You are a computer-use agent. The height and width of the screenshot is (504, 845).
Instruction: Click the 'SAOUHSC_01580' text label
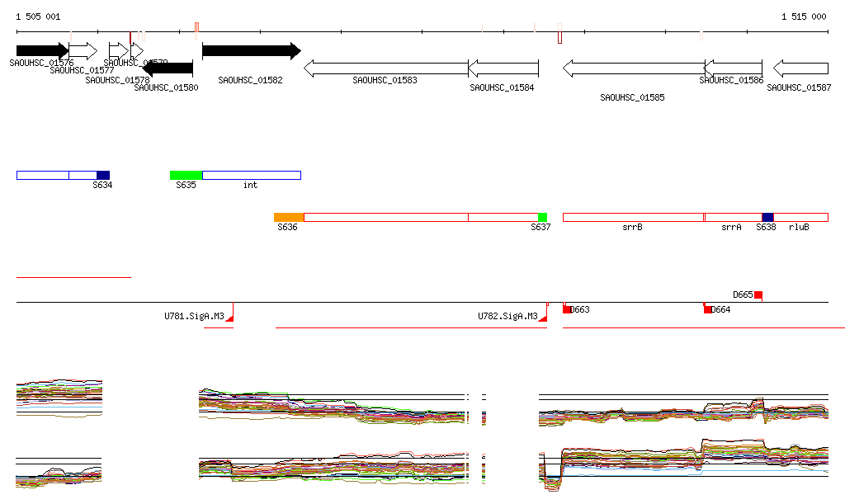[x=166, y=87]
